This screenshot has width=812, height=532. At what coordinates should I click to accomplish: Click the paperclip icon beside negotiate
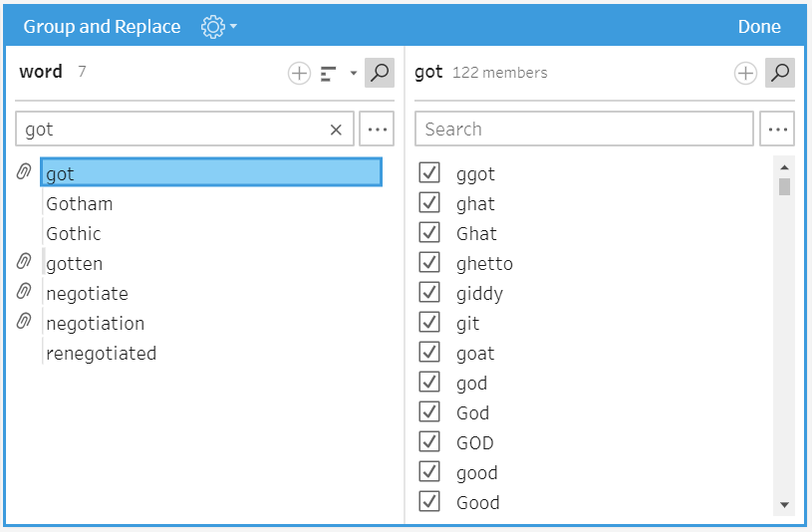tap(25, 292)
